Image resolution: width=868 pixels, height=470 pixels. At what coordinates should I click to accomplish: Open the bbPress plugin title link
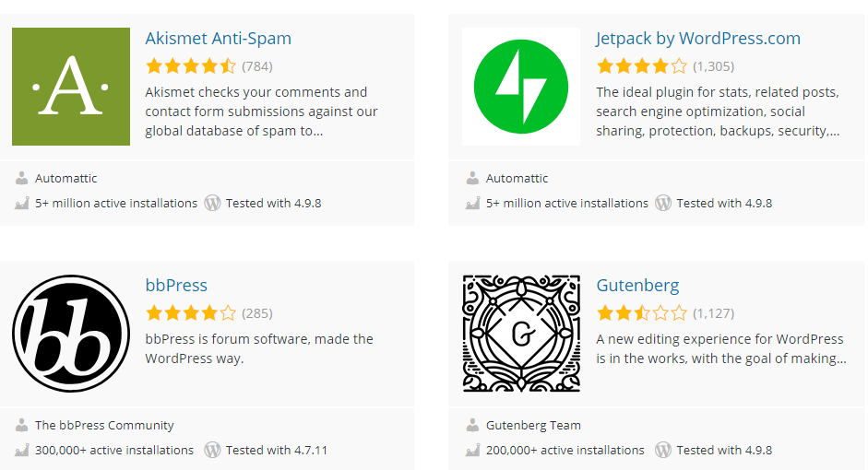176,285
